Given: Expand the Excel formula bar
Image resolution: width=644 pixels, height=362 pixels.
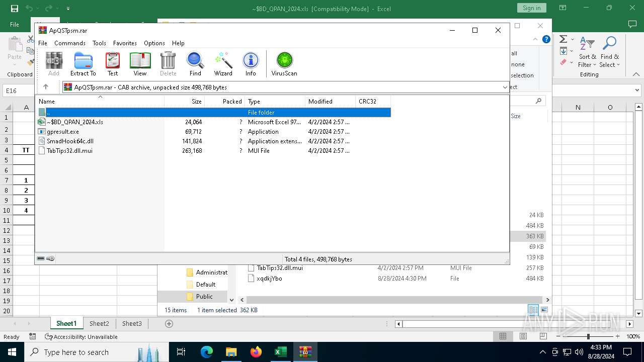Looking at the screenshot, I should (x=638, y=90).
